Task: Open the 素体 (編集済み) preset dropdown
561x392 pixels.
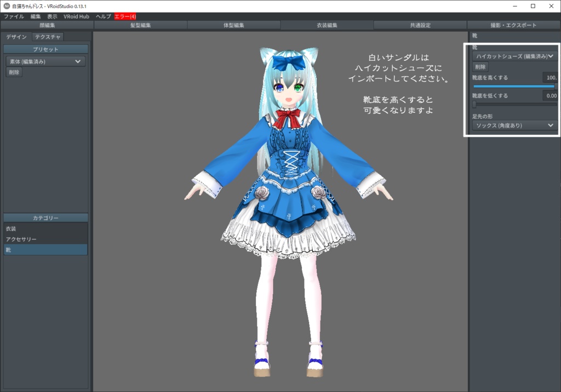Action: click(x=45, y=61)
